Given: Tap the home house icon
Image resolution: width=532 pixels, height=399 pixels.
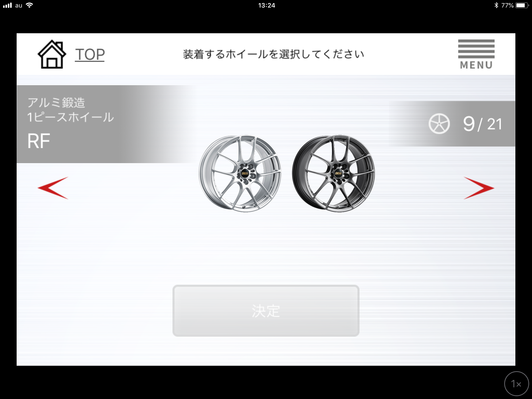Looking at the screenshot, I should pyautogui.click(x=52, y=54).
